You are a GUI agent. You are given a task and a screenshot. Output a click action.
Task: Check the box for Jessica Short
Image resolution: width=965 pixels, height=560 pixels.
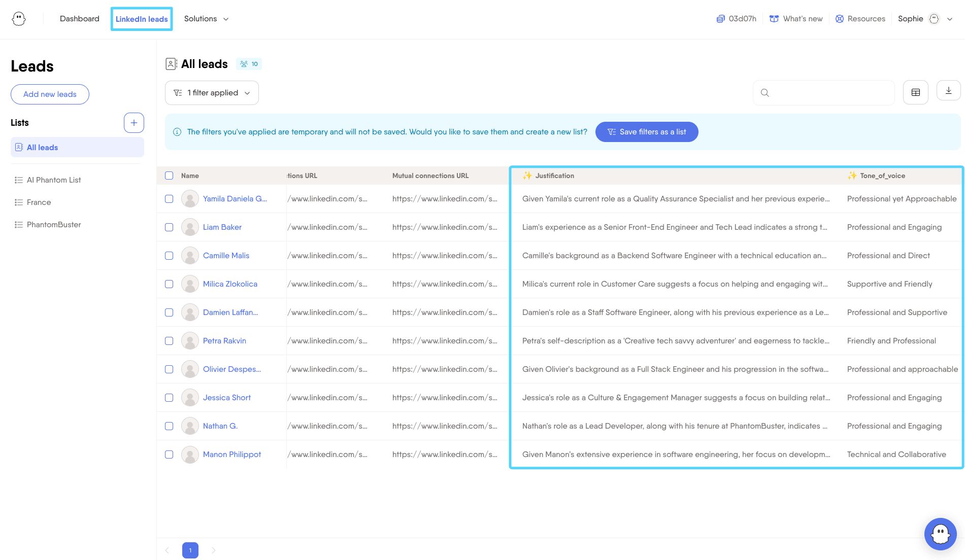[x=169, y=398]
